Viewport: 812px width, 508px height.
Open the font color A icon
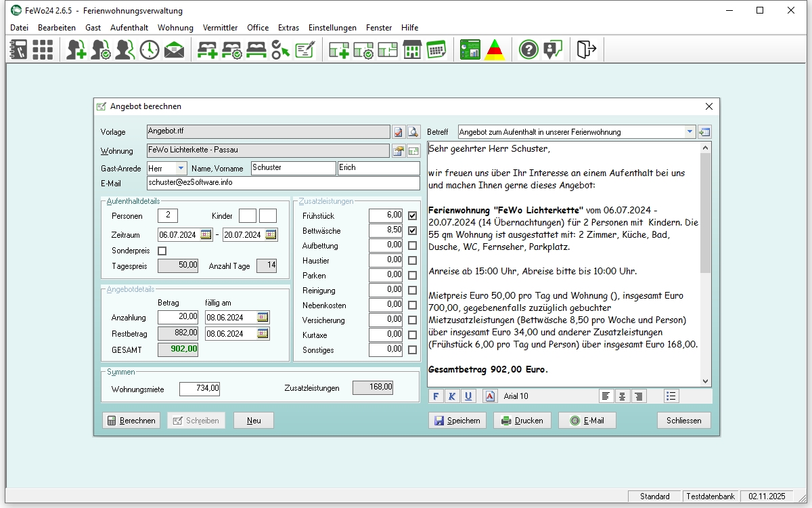(x=490, y=396)
